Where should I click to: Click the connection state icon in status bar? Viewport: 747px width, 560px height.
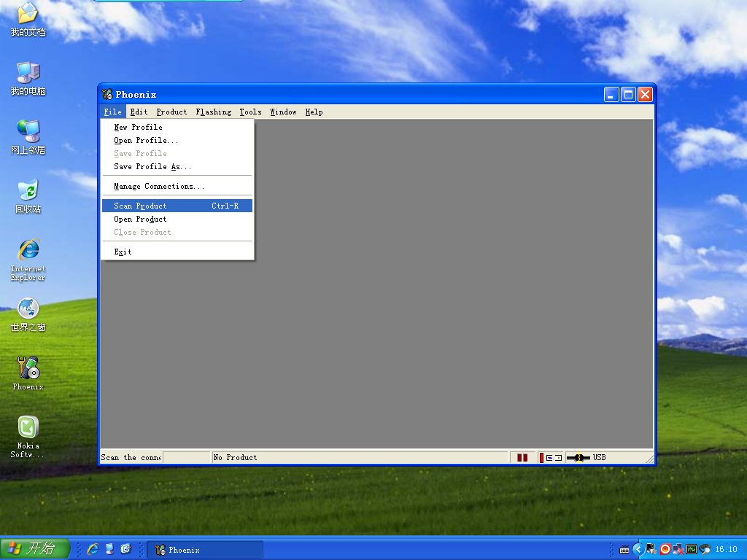[x=550, y=458]
